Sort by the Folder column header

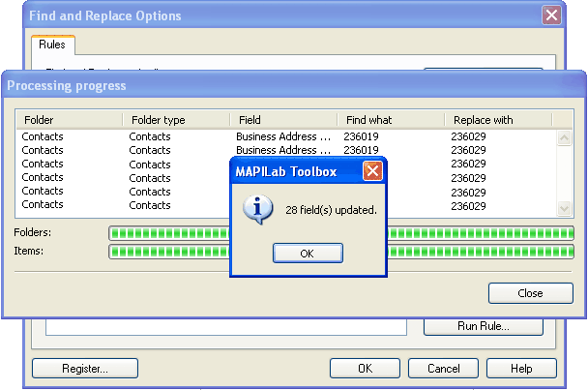(x=70, y=120)
